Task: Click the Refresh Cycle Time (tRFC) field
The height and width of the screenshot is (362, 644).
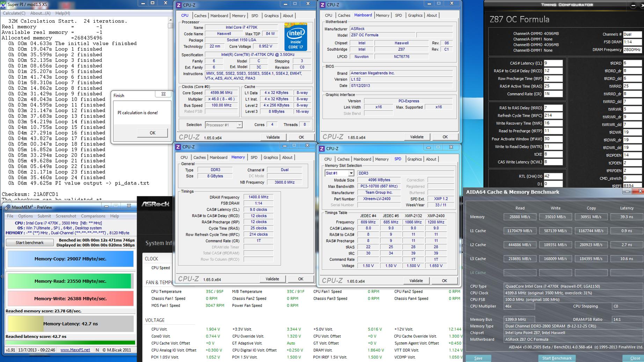Action: (553, 116)
